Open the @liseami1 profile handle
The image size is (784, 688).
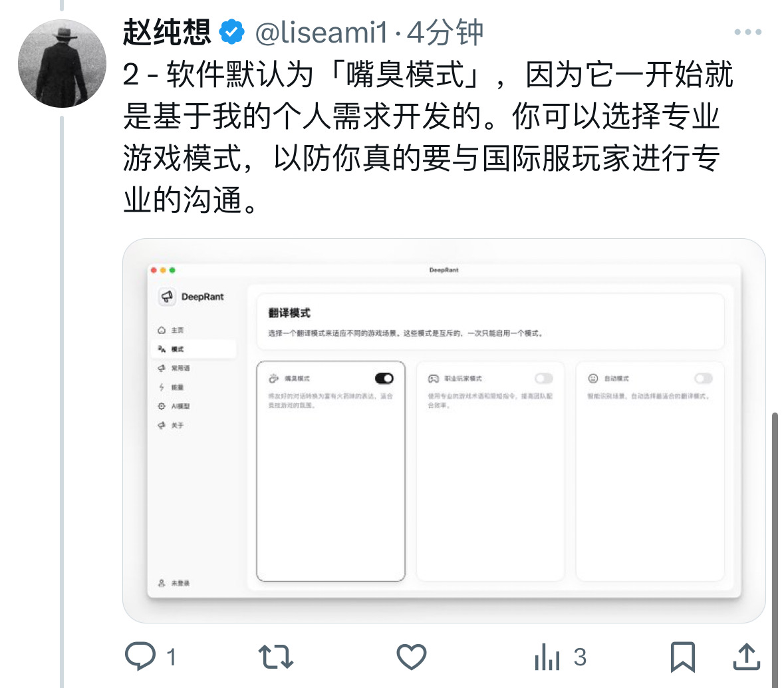[321, 33]
